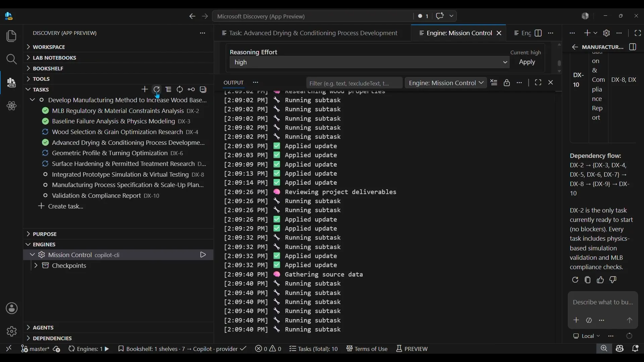
Task: Click the zoom icon in status bar
Action: [x=604, y=349]
